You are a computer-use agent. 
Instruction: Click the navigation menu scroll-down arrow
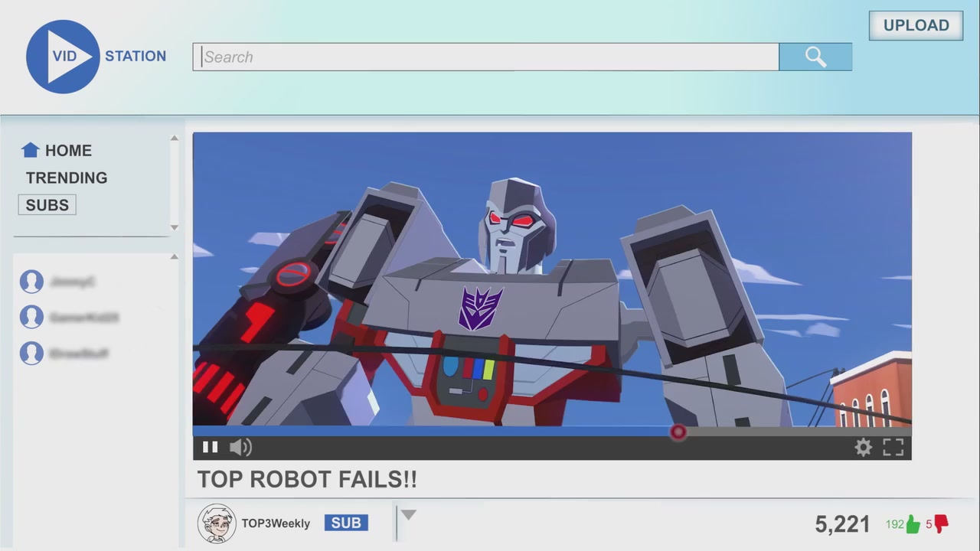(174, 227)
